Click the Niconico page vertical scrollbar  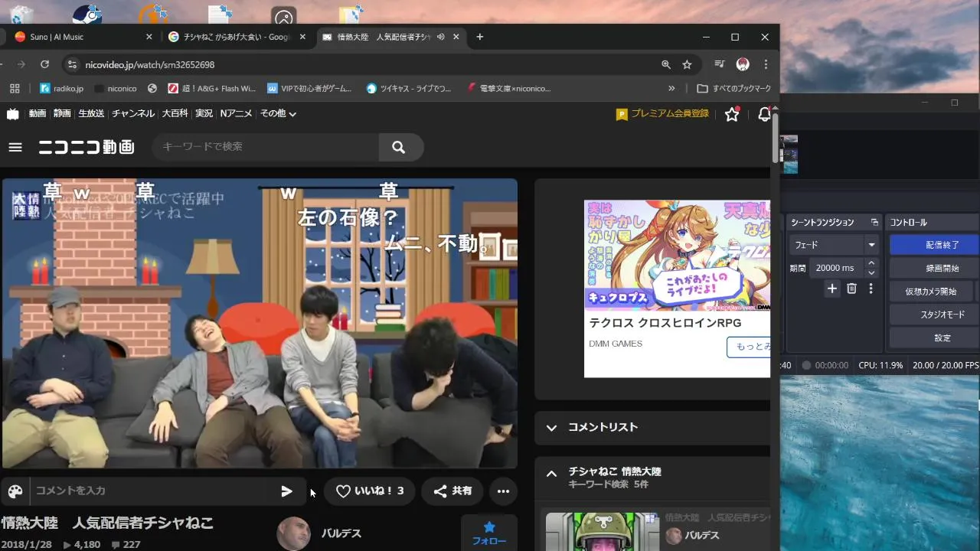[x=776, y=138]
